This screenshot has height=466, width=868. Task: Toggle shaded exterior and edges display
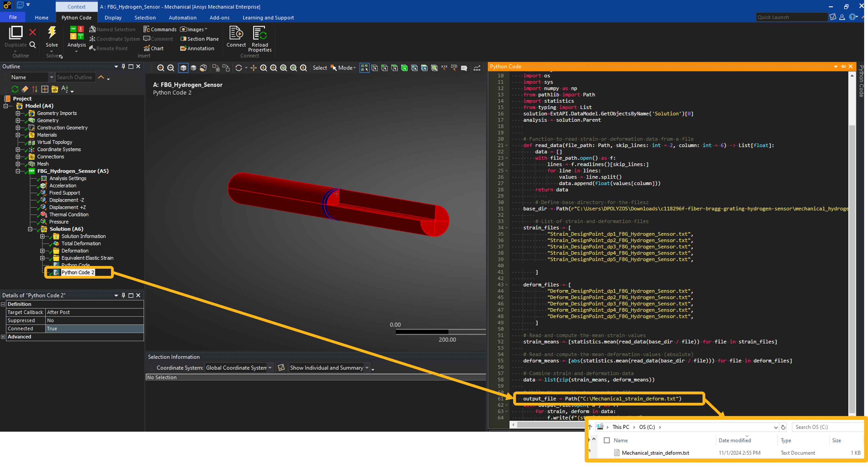tap(183, 68)
